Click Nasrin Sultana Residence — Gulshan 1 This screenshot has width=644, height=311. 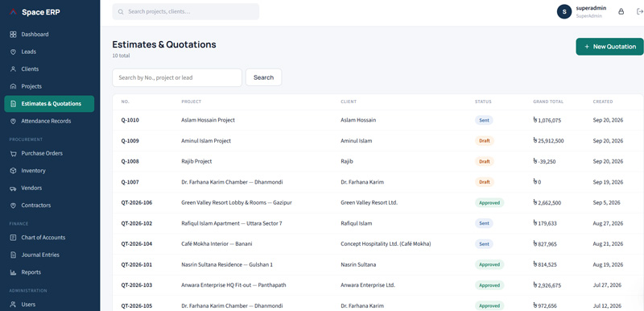227,264
